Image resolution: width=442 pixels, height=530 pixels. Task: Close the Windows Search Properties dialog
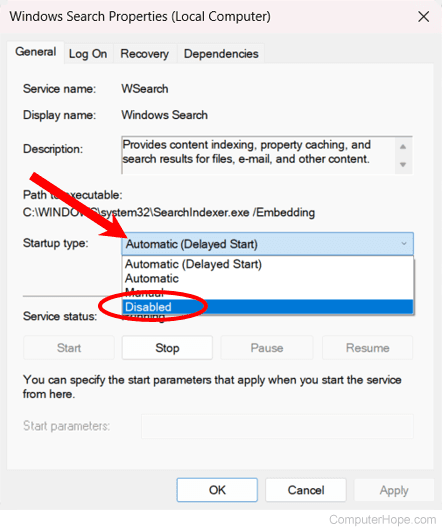click(x=423, y=17)
